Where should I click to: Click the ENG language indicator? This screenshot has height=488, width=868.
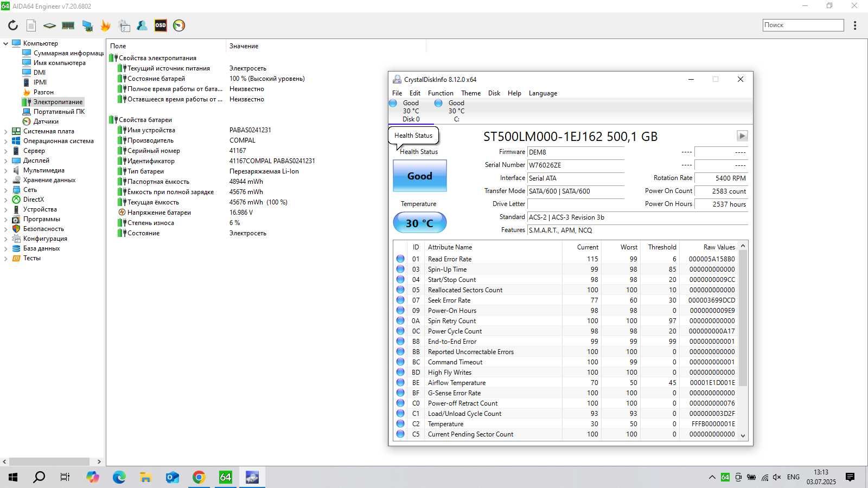[793, 477]
